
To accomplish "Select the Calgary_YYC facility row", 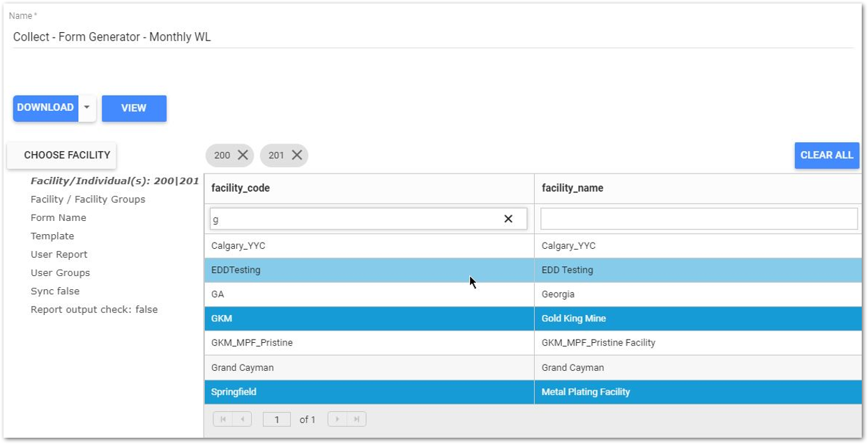I will [349, 245].
